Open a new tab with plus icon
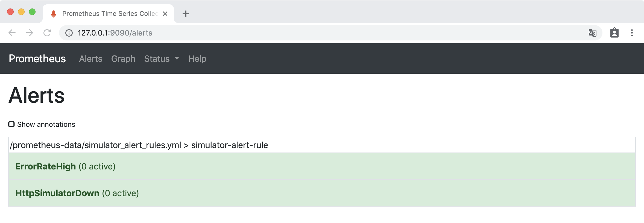Viewport: 644px width, 223px height. click(186, 14)
